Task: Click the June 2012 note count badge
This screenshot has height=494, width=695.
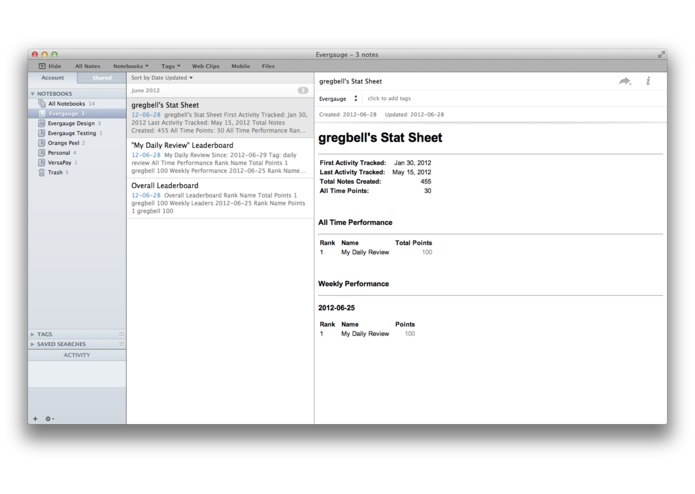Action: point(303,90)
